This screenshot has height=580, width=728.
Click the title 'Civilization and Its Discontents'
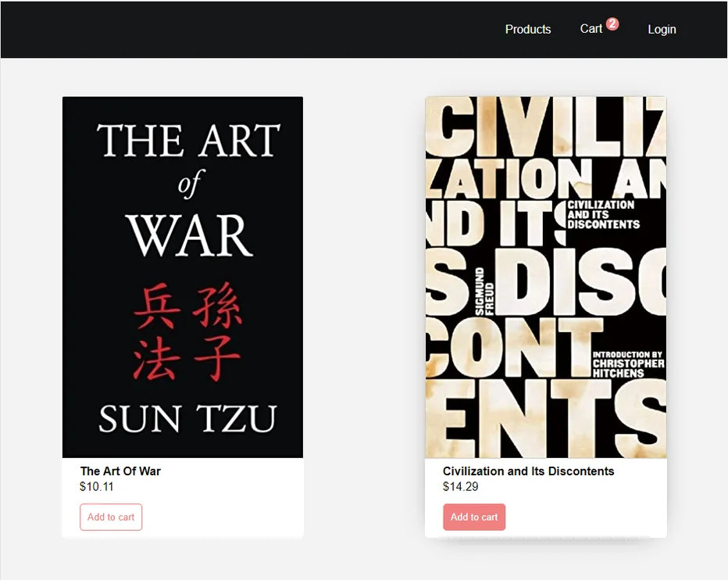[528, 471]
